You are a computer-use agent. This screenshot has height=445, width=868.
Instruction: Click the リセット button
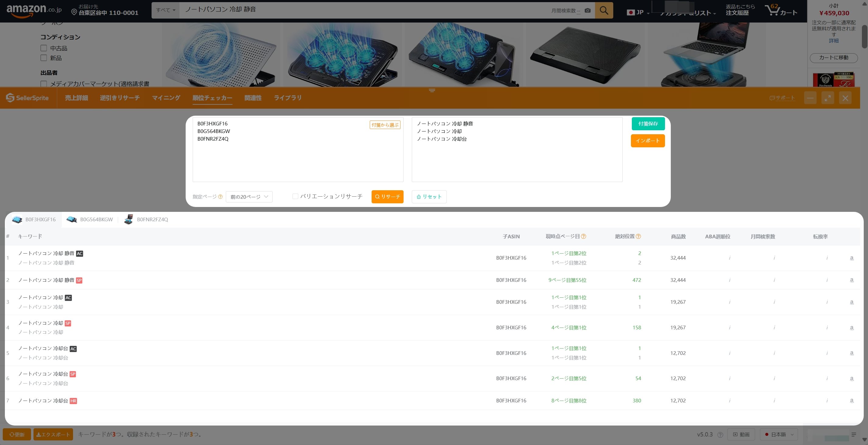(429, 197)
